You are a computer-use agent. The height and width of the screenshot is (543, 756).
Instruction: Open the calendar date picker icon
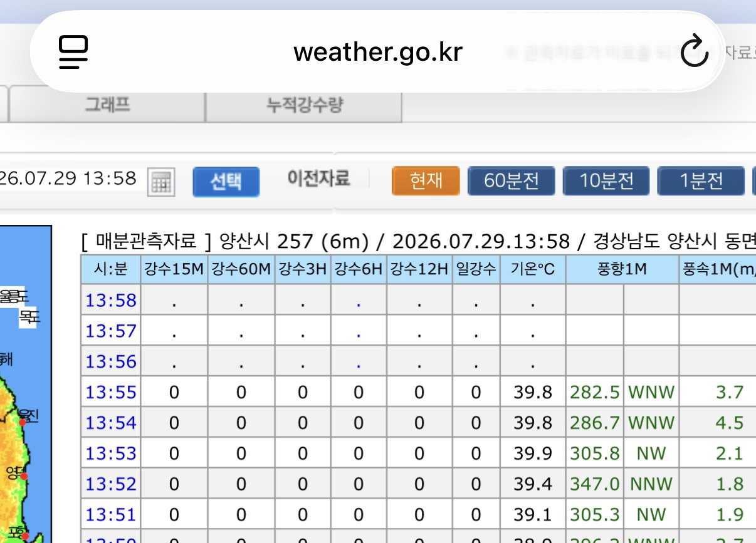[x=160, y=182]
